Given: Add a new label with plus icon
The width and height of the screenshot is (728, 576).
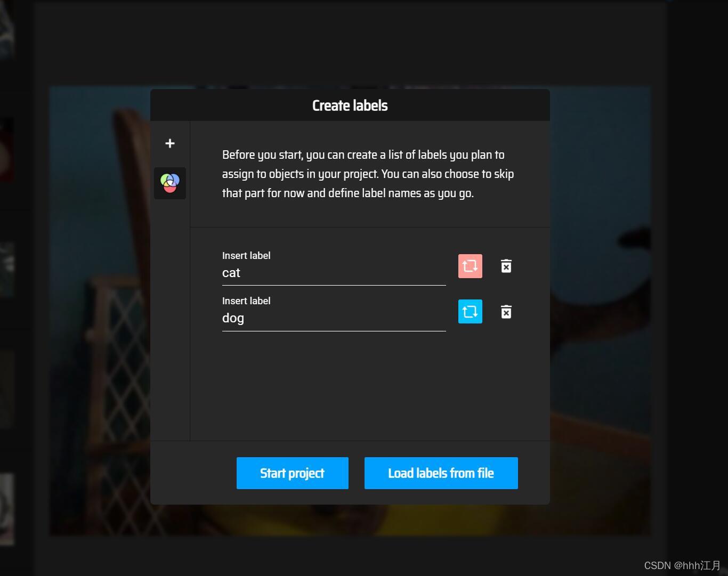Looking at the screenshot, I should (170, 143).
